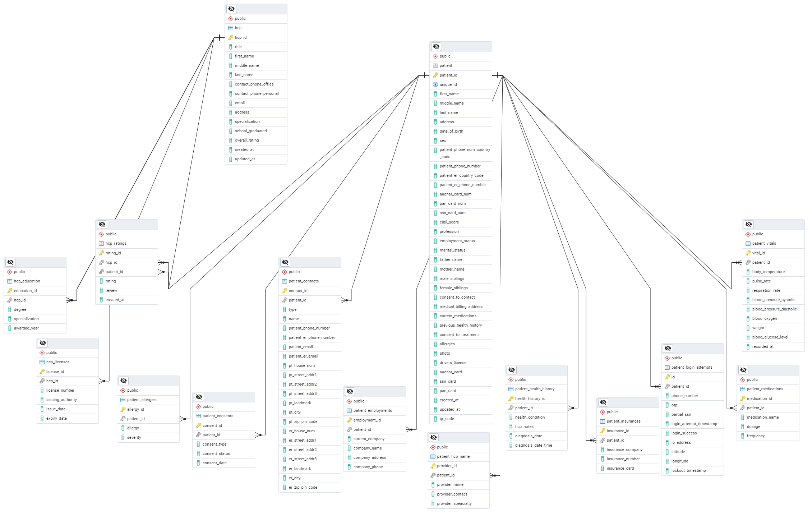Select the provider_speacialty column
Screen dimensions: 812x516
point(458,504)
